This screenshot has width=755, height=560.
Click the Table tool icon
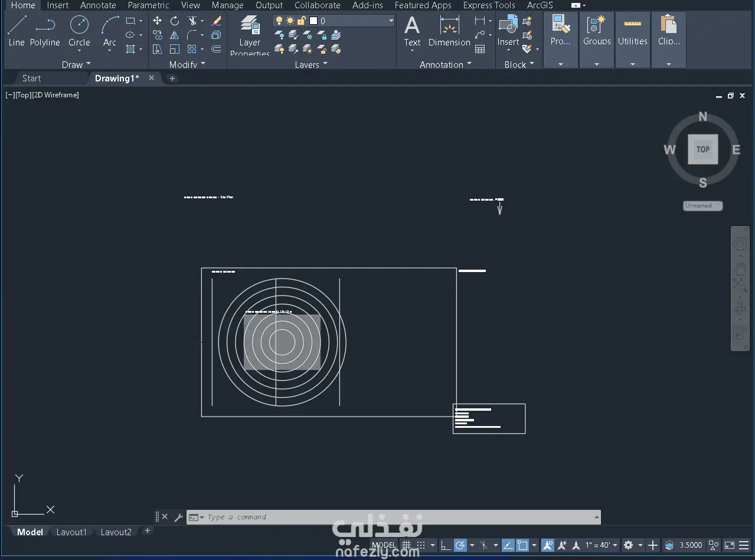pyautogui.click(x=480, y=49)
